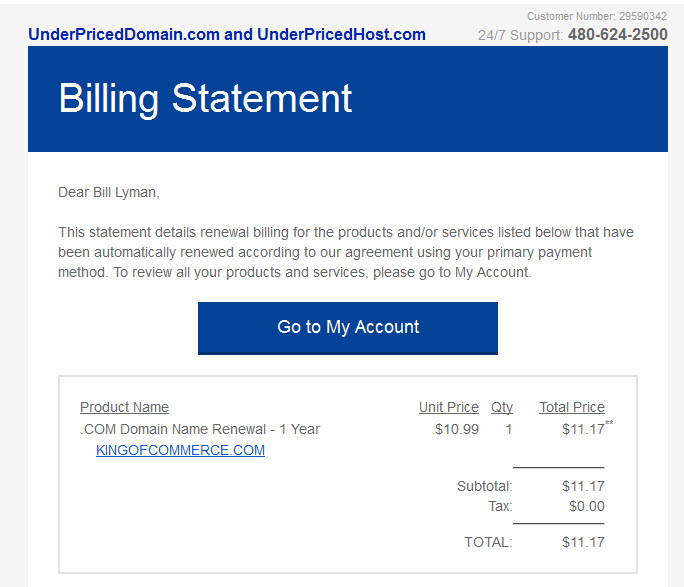Click the Total Price column header

coord(572,407)
